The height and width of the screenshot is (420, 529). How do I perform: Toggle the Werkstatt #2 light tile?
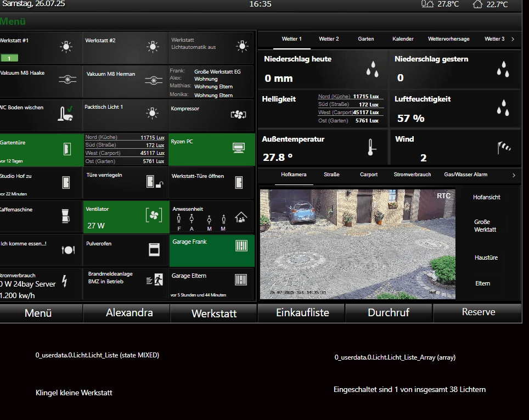tap(126, 48)
